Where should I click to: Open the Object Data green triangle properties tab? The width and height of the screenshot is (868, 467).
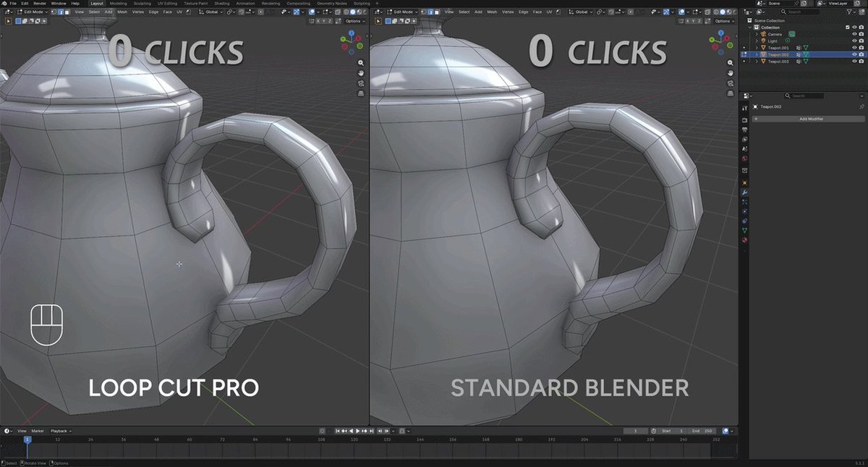tap(744, 230)
